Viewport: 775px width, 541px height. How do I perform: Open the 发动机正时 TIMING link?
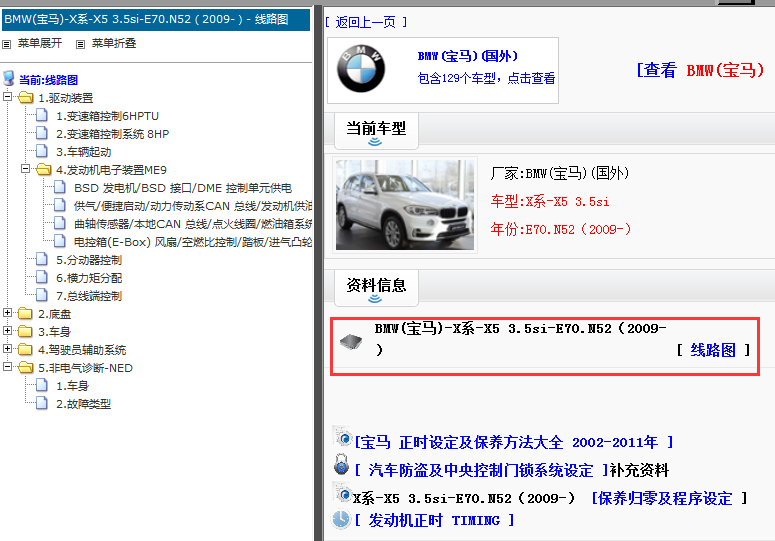(434, 520)
